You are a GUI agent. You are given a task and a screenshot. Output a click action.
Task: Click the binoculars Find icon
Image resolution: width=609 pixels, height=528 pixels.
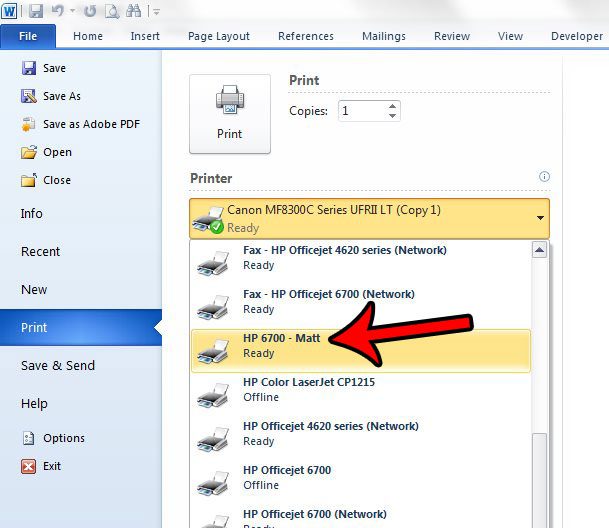click(135, 11)
